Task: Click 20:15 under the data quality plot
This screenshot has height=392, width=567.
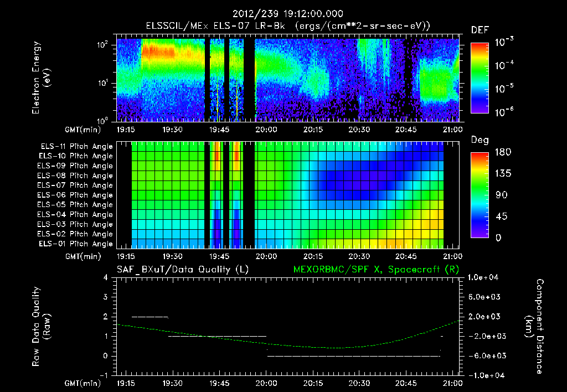Action: 313,383
